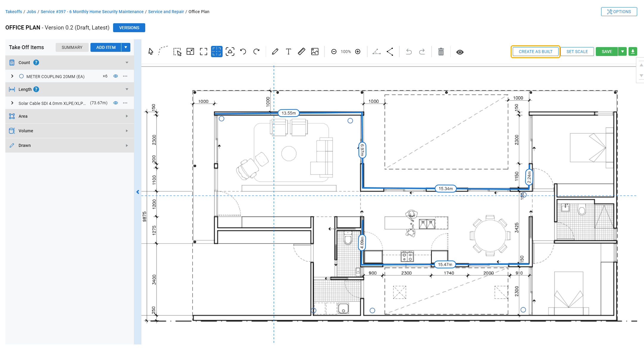Click the 13.55m measurement label
Viewport: 644px width, 348px height.
coord(289,113)
